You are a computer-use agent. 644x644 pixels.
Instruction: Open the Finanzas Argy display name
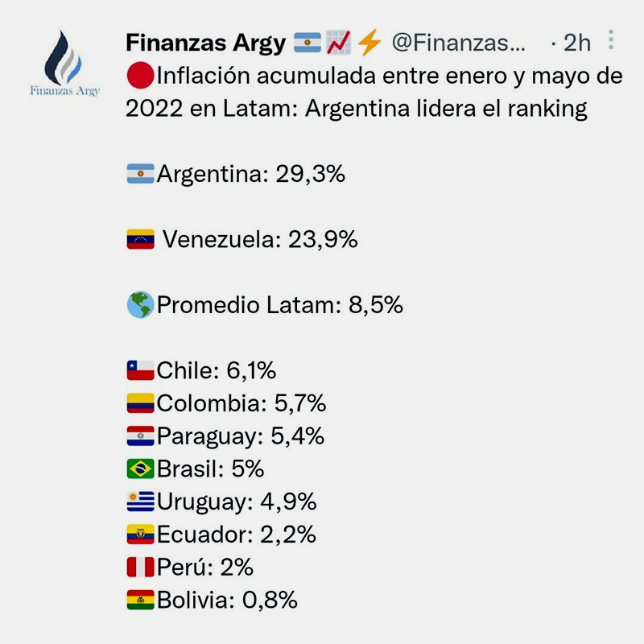(x=206, y=42)
